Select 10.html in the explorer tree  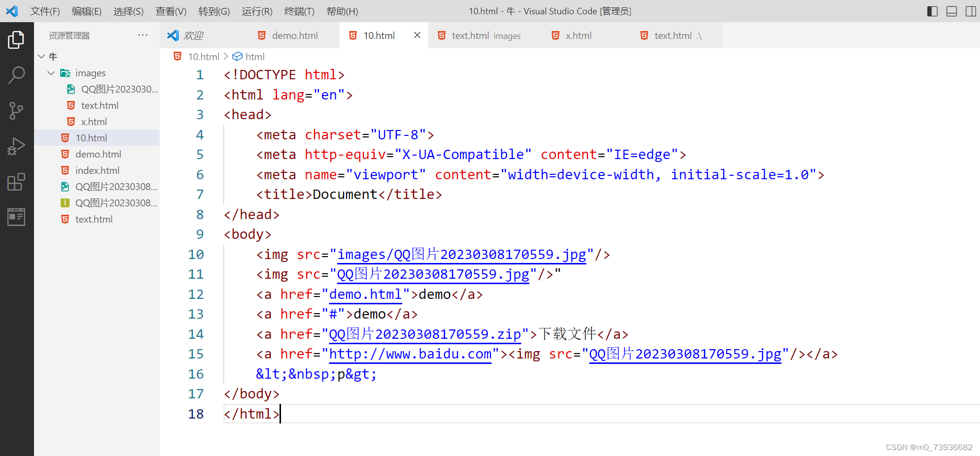(x=97, y=138)
